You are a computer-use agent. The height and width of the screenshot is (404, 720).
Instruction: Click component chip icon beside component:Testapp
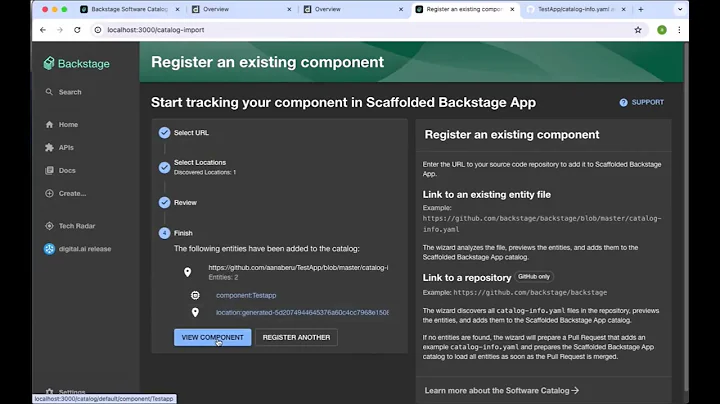(195, 295)
